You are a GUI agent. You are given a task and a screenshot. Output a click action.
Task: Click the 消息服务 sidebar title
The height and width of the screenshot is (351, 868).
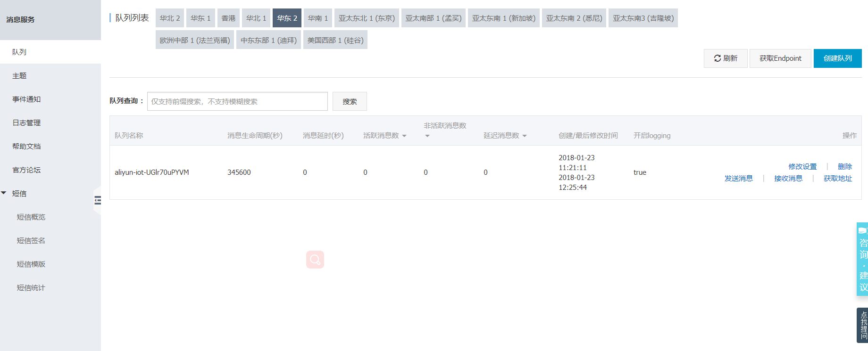(20, 20)
